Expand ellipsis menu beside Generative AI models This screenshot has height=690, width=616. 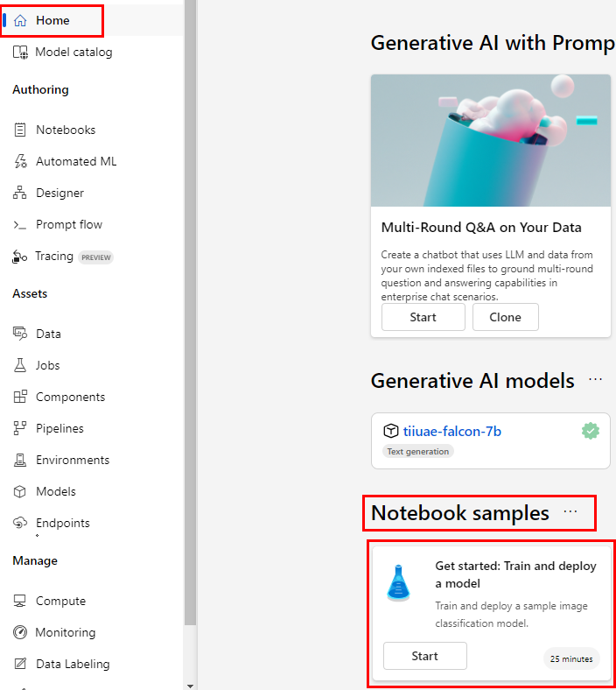tap(596, 380)
